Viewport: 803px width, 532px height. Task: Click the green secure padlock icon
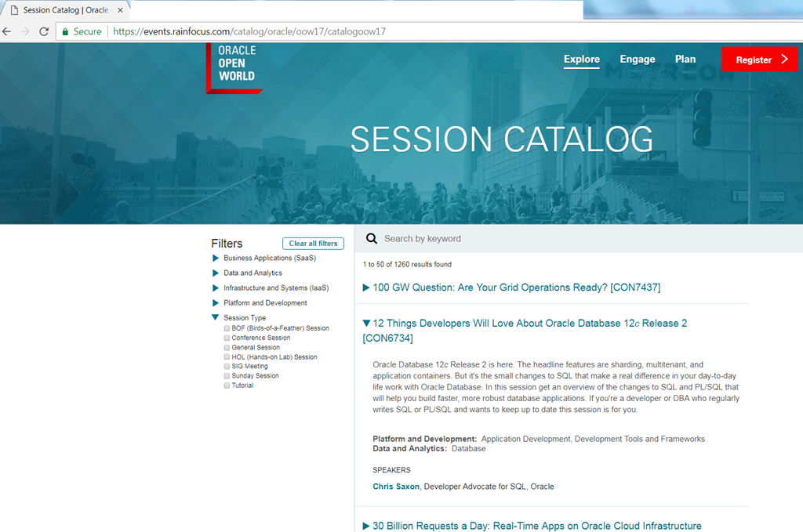click(x=65, y=31)
